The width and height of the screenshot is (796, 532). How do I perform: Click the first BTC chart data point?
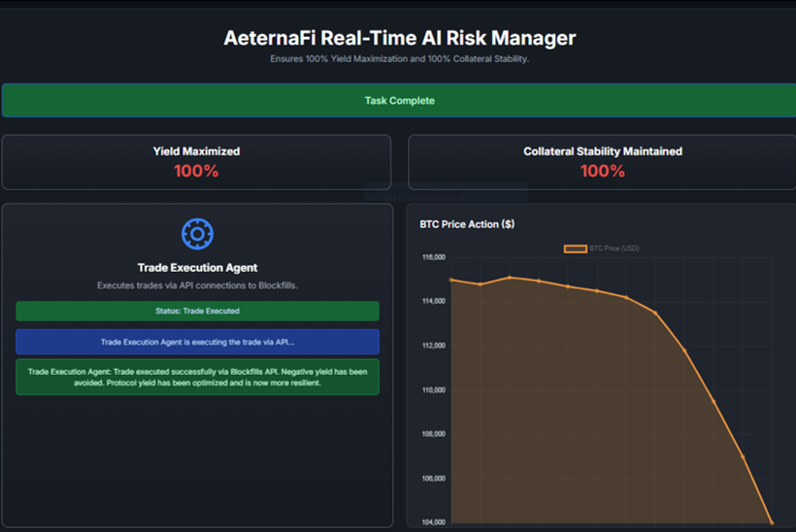(451, 280)
